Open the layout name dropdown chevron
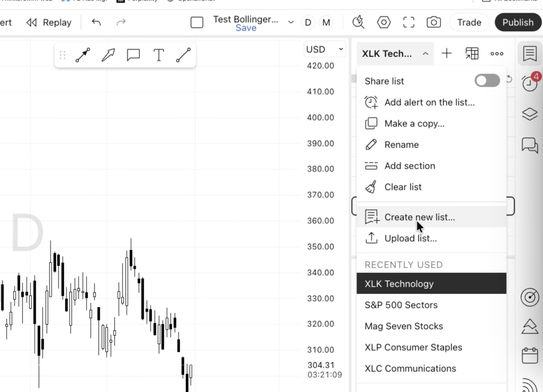 pos(291,22)
